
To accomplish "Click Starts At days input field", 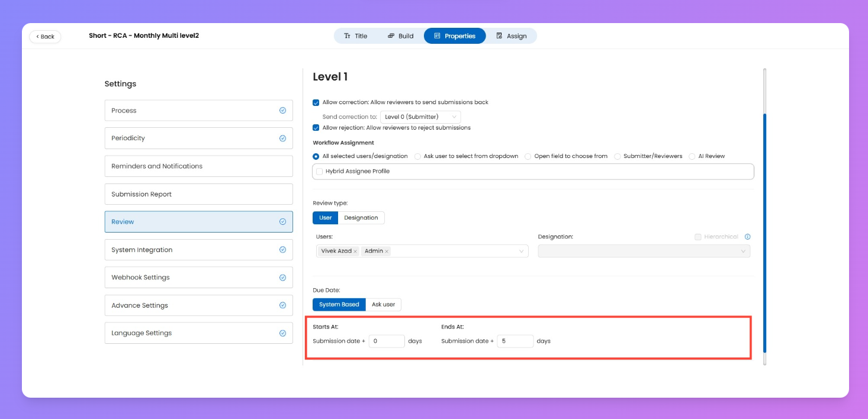I will [387, 341].
